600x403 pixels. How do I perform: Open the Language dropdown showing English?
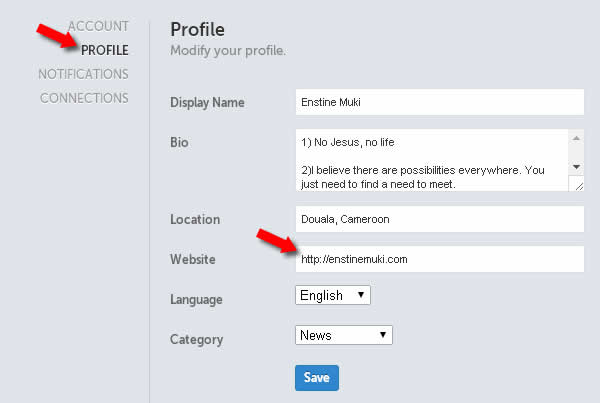click(x=333, y=295)
